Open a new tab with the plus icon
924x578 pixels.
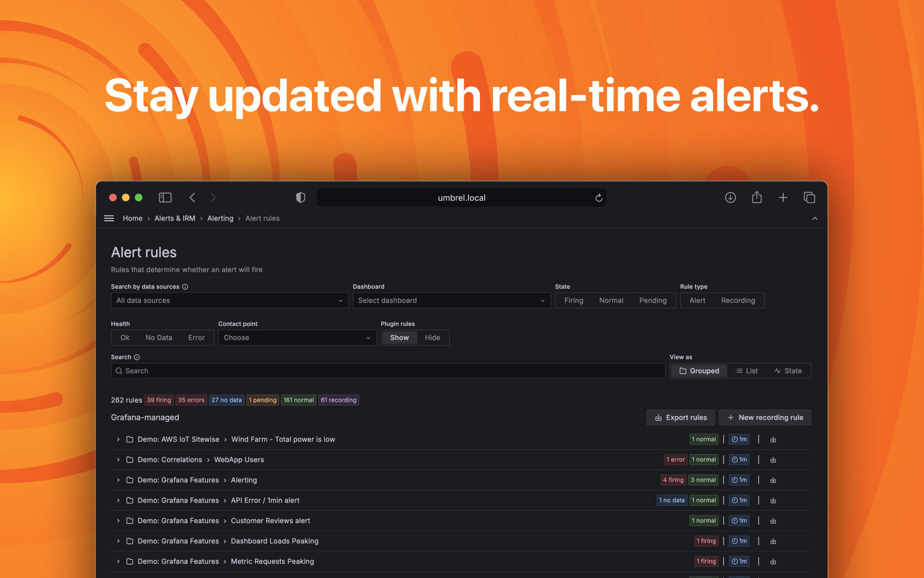pos(783,197)
